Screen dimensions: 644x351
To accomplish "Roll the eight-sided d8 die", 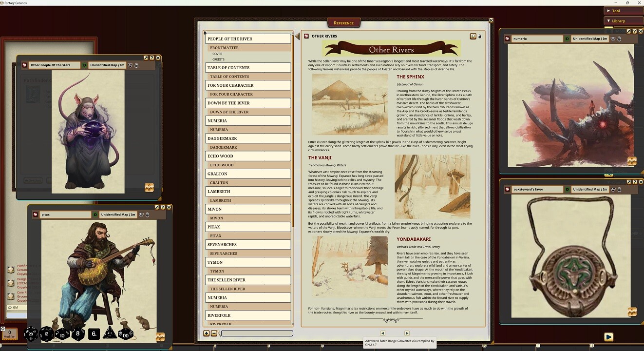I will click(x=78, y=334).
